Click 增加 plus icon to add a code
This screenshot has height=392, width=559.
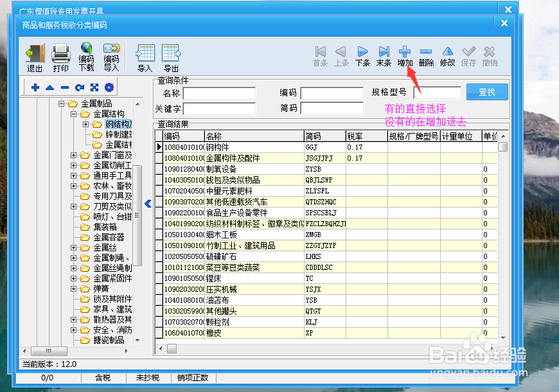click(x=405, y=51)
